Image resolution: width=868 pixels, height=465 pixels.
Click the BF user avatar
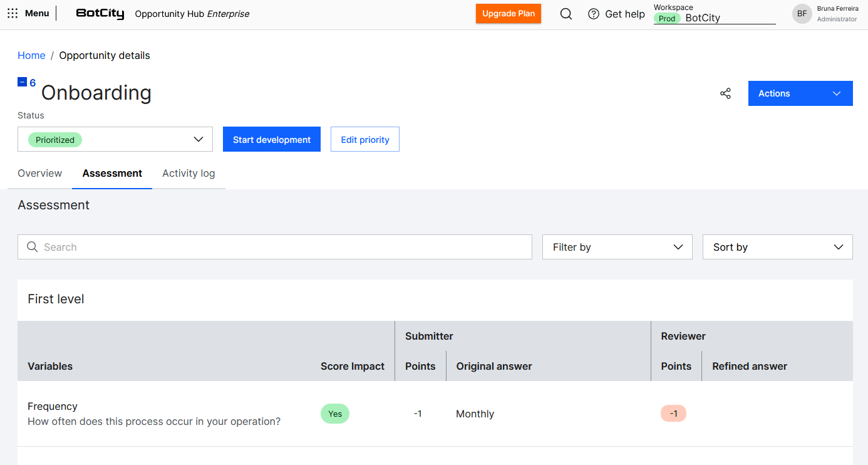click(x=802, y=14)
